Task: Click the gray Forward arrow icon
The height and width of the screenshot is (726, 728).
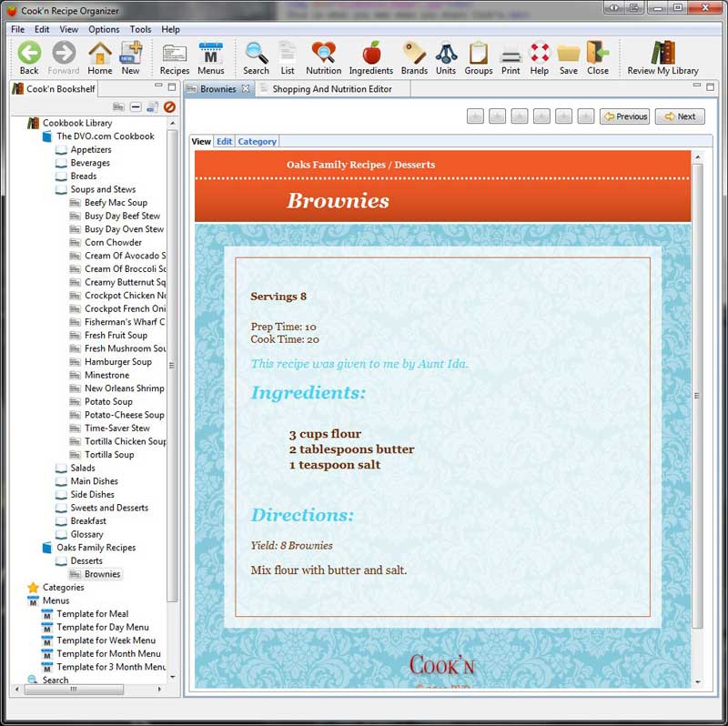Action: coord(64,53)
